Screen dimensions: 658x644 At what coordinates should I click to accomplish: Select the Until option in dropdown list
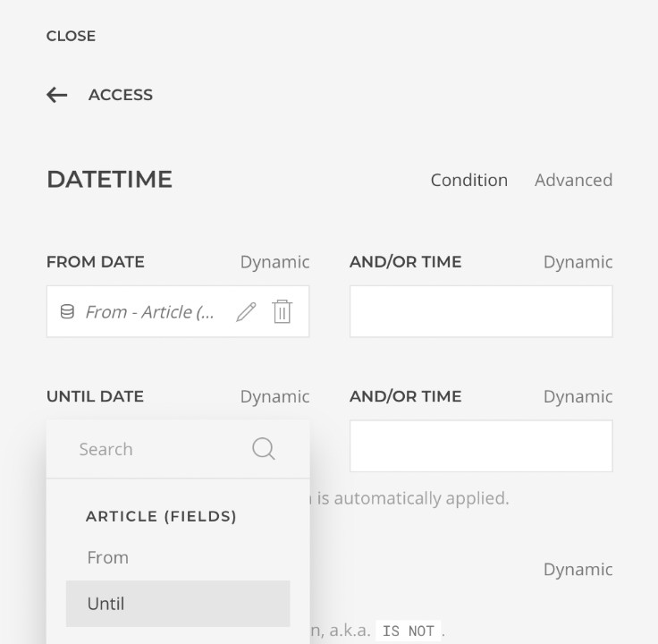point(178,604)
